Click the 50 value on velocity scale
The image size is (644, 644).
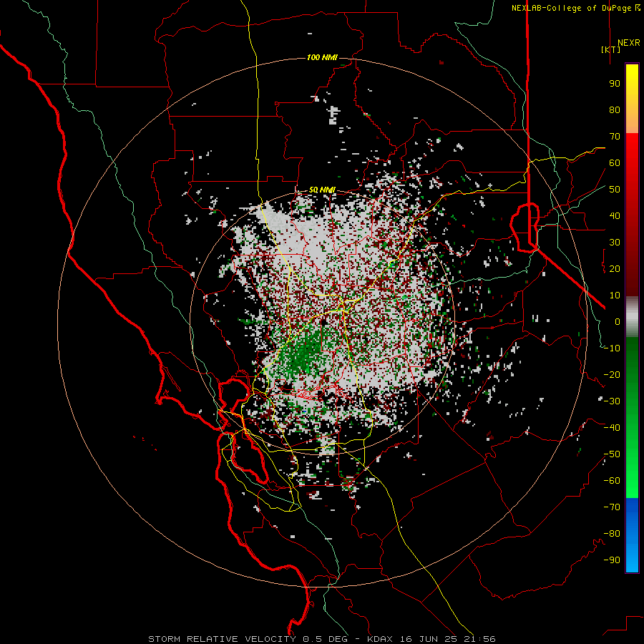pos(615,190)
